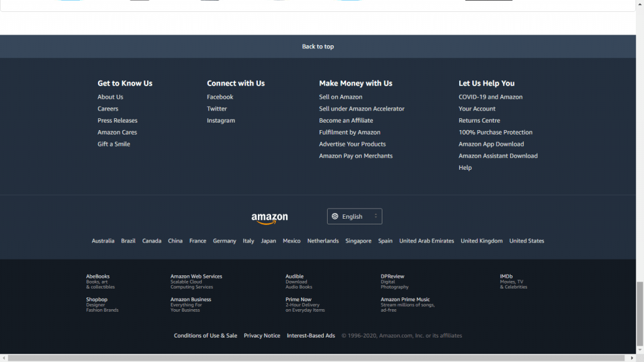Select Germany country site
Image resolution: width=644 pixels, height=362 pixels.
(225, 241)
